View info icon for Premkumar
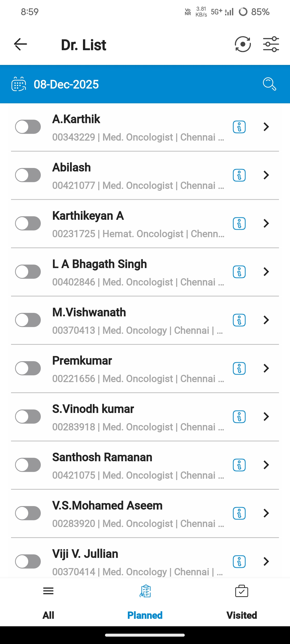The height and width of the screenshot is (644, 290). (x=239, y=368)
